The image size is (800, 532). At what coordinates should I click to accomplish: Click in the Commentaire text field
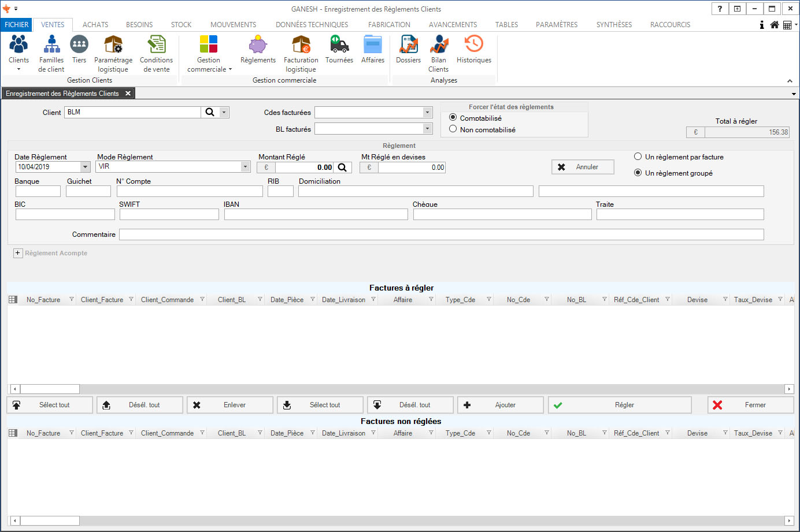click(441, 235)
